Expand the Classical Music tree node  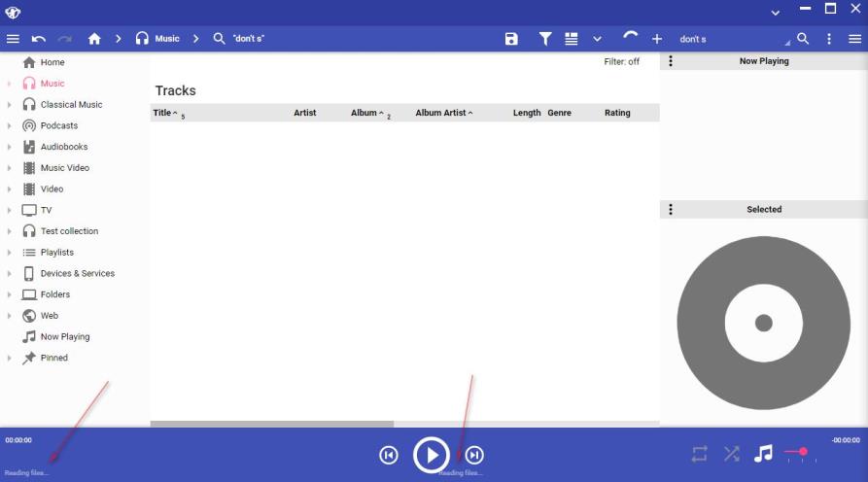point(10,105)
